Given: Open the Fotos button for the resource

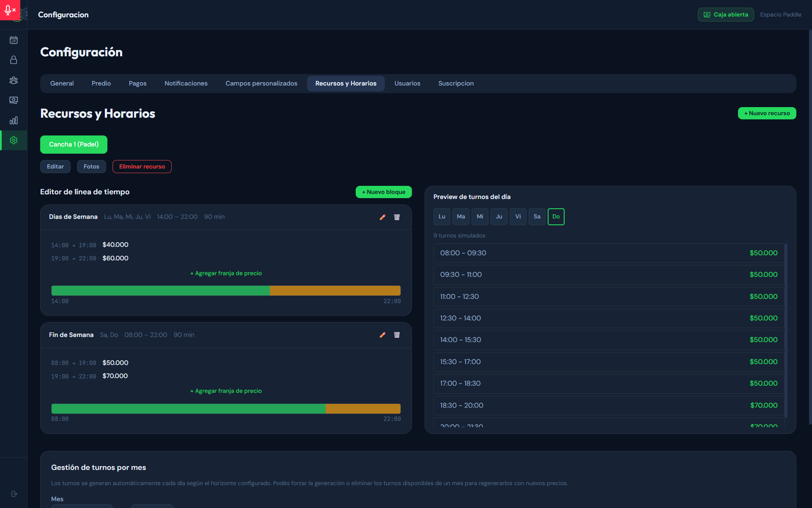Looking at the screenshot, I should [91, 167].
